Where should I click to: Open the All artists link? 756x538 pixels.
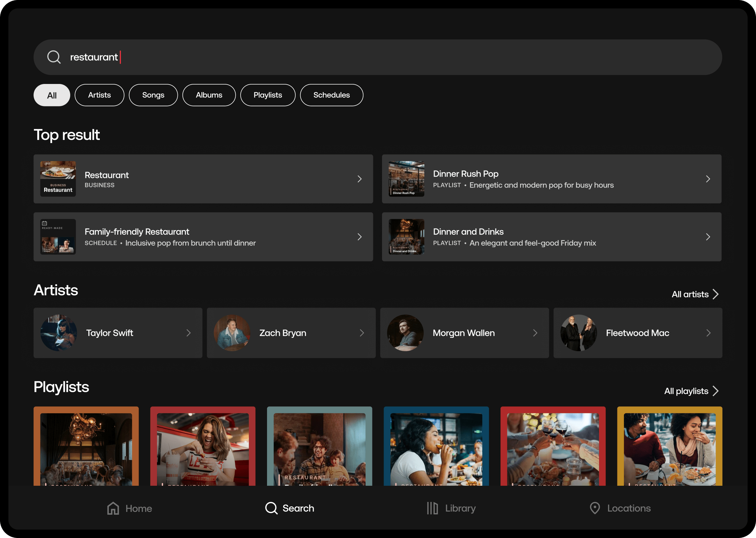point(694,294)
